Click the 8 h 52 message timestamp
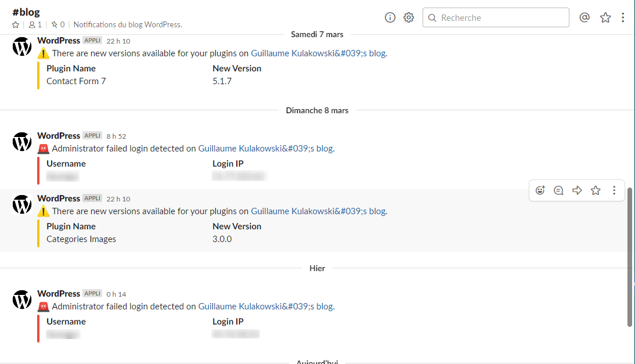Screen dimensions: 635x364 click(x=116, y=136)
